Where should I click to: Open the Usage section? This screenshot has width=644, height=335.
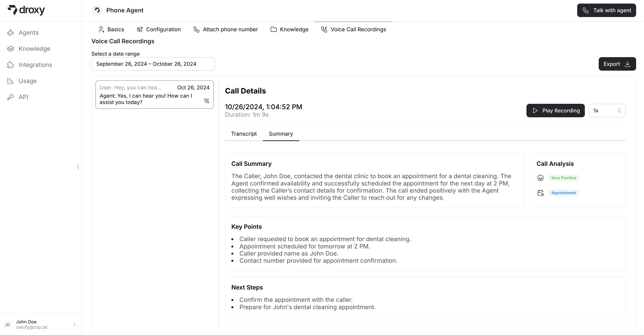coord(28,81)
